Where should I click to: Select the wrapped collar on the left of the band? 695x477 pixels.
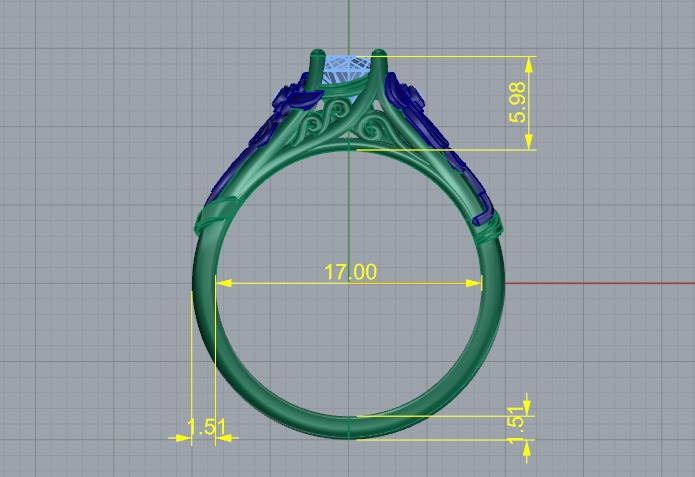point(216,214)
